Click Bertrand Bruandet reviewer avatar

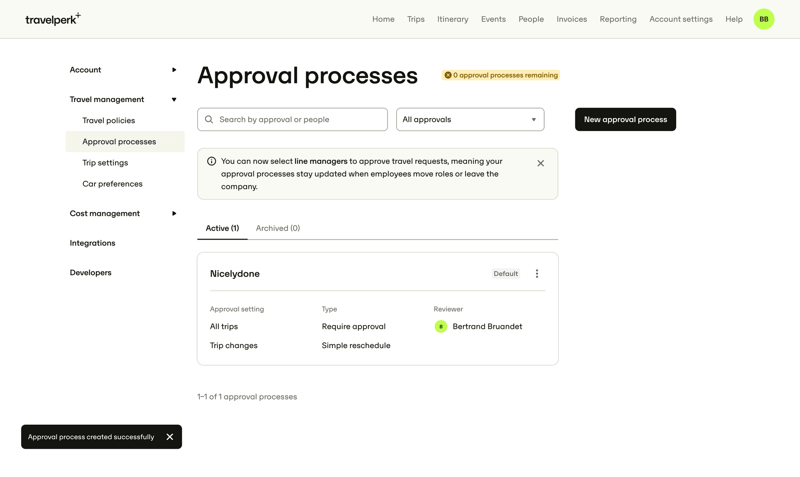click(x=441, y=327)
